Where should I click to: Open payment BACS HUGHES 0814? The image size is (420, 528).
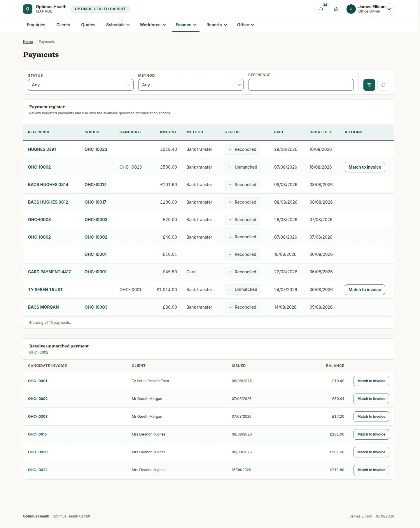point(48,185)
